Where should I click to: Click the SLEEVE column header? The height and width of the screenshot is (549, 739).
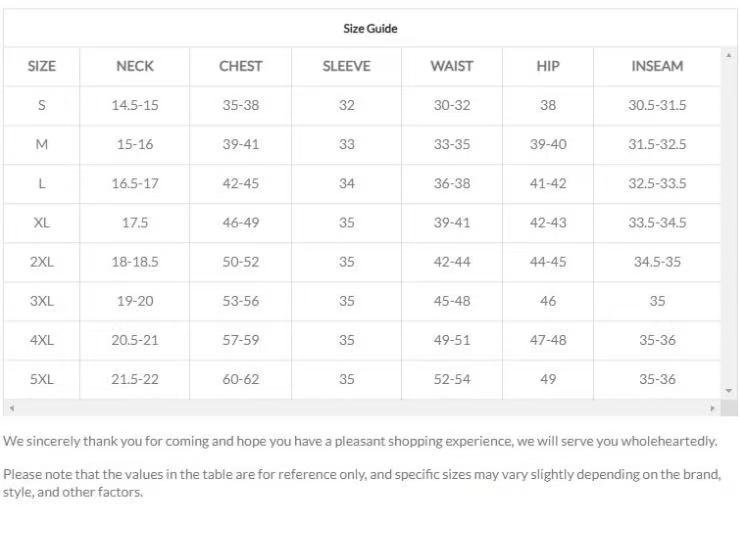[346, 67]
